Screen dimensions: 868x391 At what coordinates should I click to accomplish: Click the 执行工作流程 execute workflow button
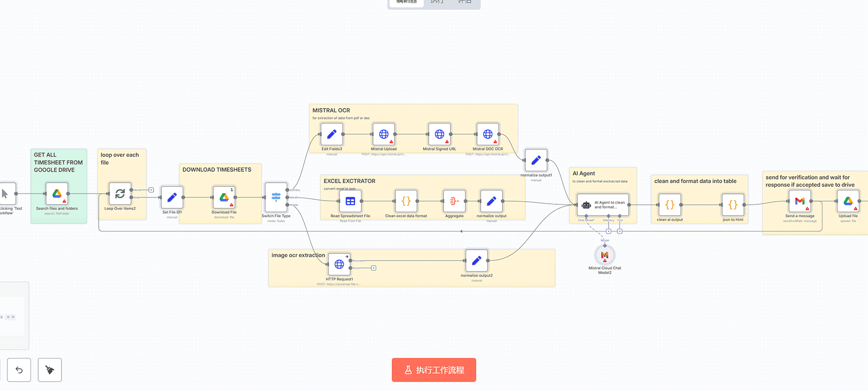click(x=433, y=370)
